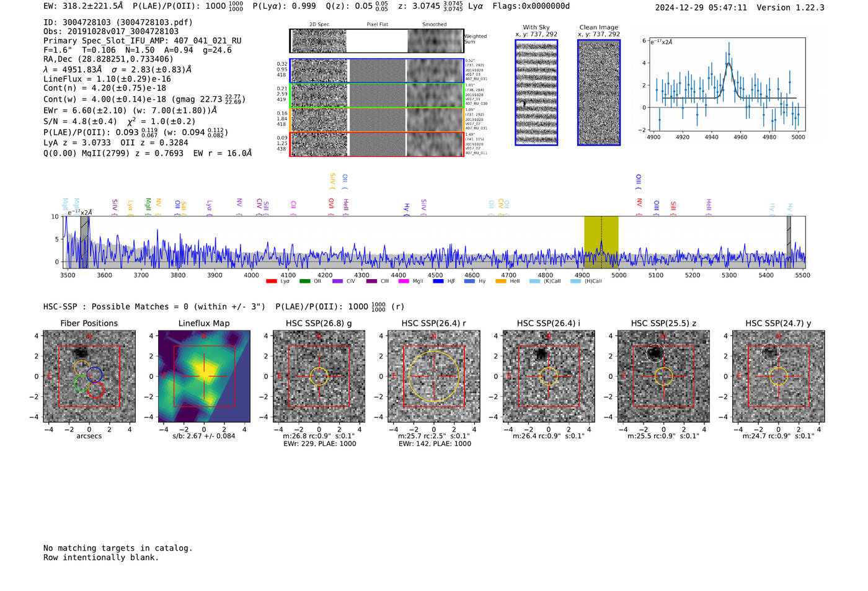Click the No matching targets in catalog text
868x591 pixels.
118,548
